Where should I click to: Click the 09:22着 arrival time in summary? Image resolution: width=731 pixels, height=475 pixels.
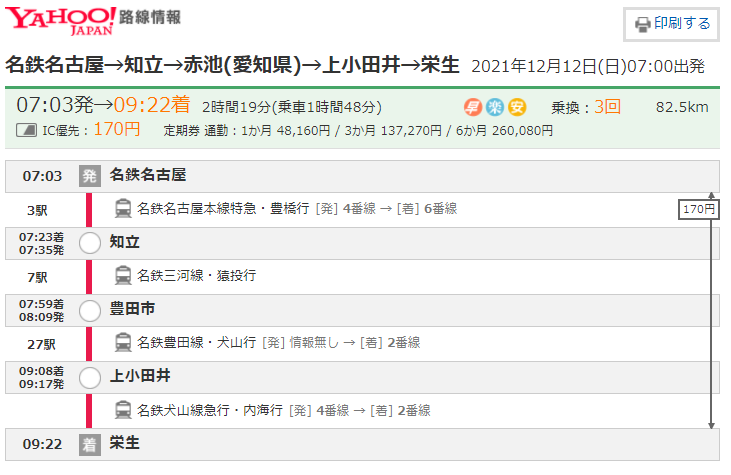152,105
